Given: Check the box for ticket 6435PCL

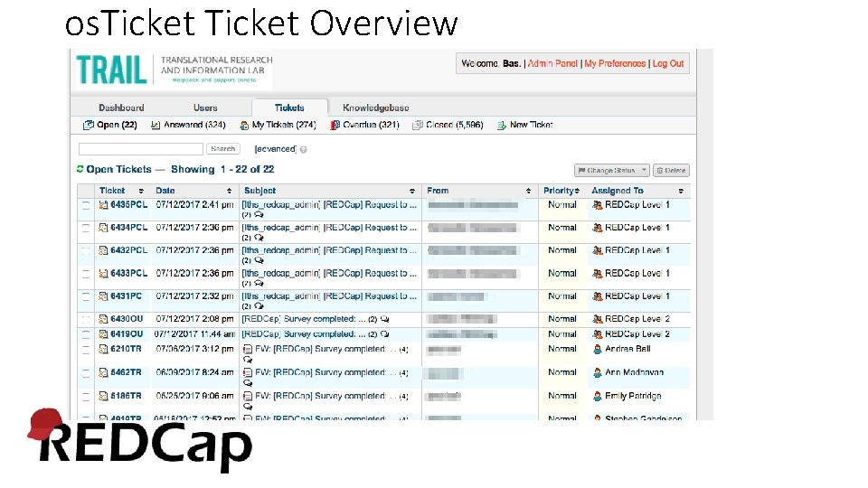Looking at the screenshot, I should (x=86, y=205).
